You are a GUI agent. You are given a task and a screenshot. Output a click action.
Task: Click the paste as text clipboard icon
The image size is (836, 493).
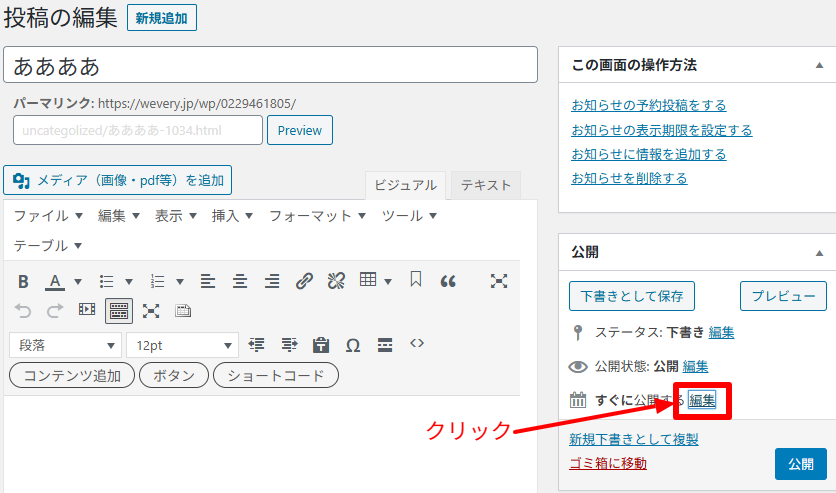pos(320,345)
